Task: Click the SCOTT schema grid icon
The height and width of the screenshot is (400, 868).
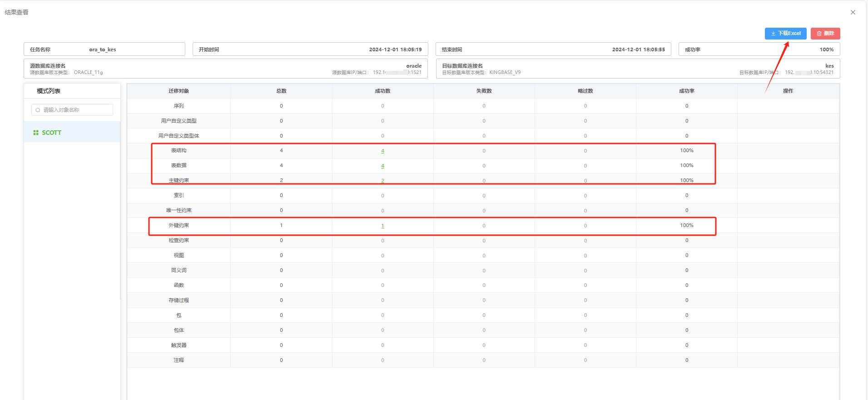Action: pyautogui.click(x=36, y=133)
